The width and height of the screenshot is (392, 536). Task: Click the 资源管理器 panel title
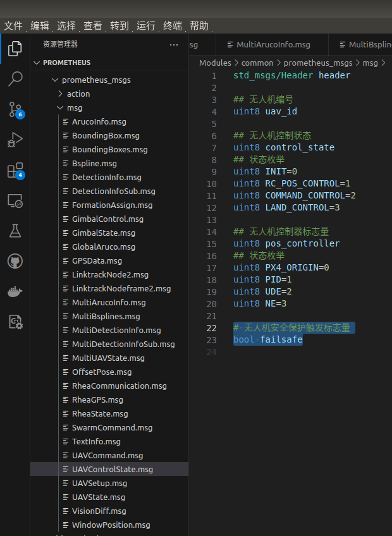(60, 44)
